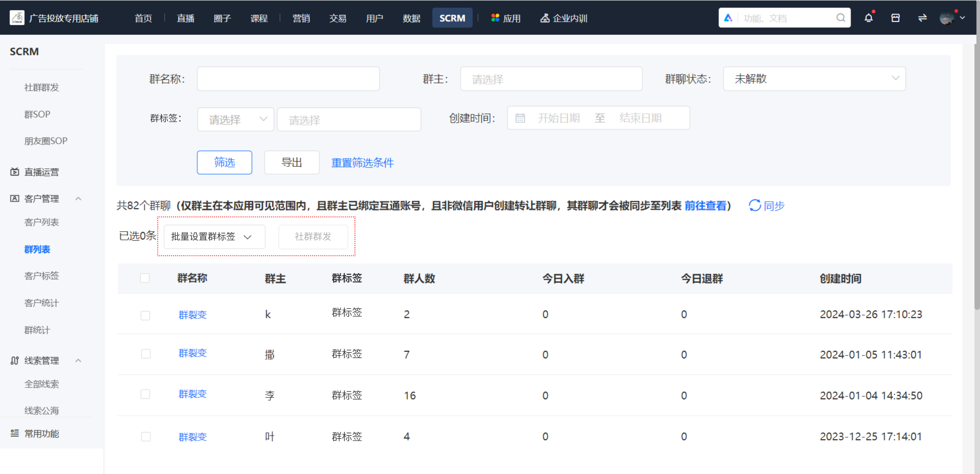The height and width of the screenshot is (474, 980).
Task: Click the 前往查看 link
Action: (x=706, y=206)
